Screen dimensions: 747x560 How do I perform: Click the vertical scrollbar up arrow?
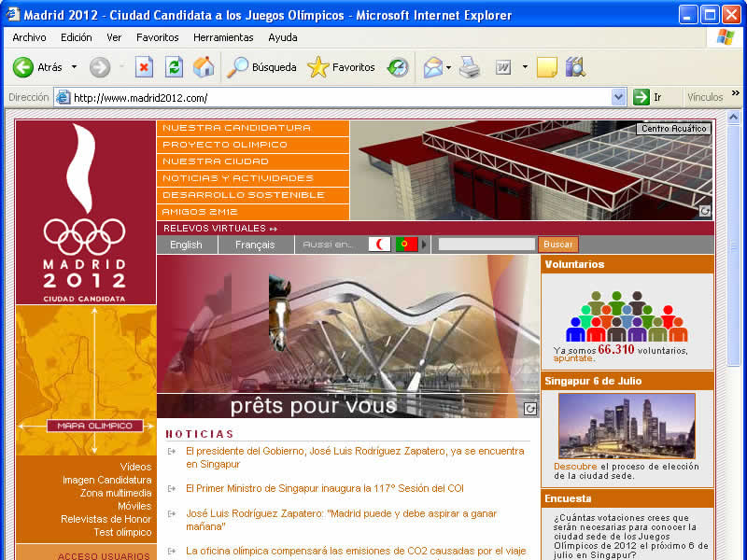pyautogui.click(x=734, y=116)
